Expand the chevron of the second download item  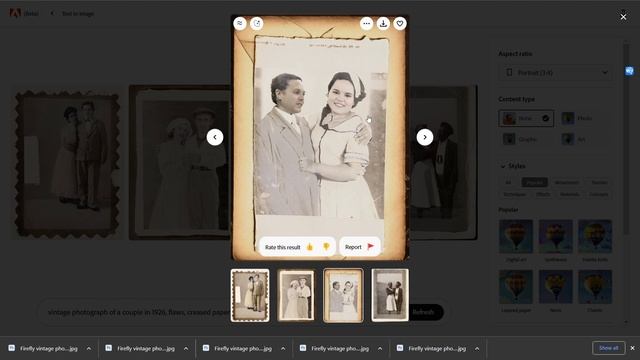(x=186, y=349)
